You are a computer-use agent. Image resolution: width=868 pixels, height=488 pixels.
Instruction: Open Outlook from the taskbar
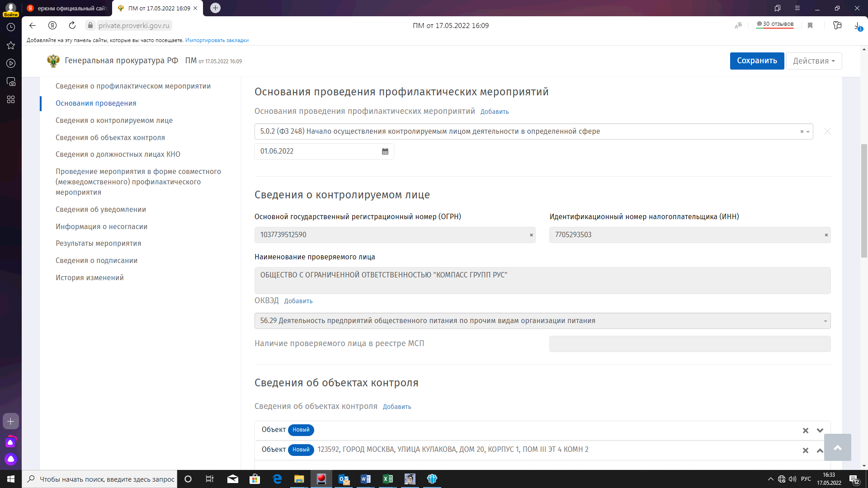point(344,479)
